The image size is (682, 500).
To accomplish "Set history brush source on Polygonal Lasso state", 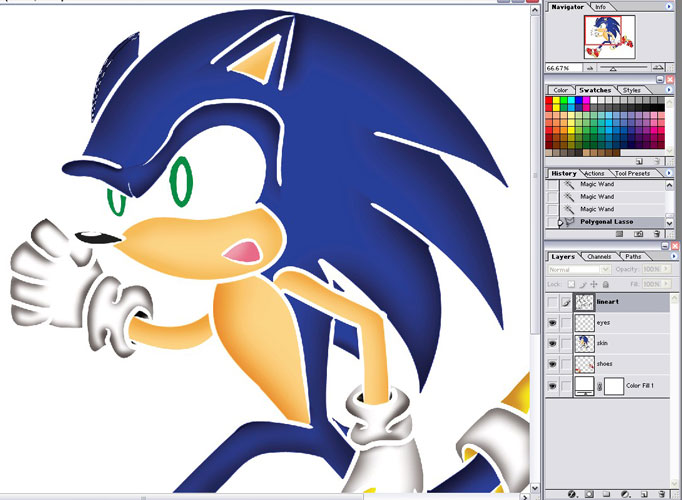I will click(x=552, y=222).
